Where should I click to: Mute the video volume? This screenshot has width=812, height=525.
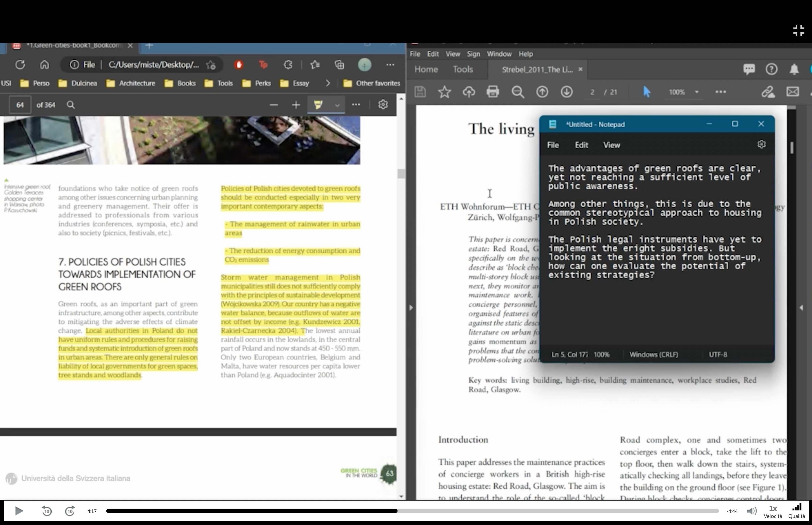[751, 511]
